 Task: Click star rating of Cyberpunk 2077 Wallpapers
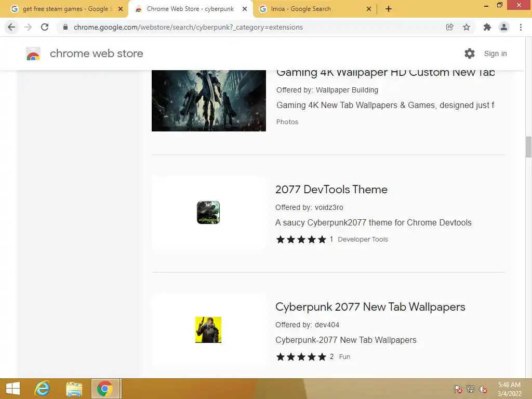coord(301,357)
